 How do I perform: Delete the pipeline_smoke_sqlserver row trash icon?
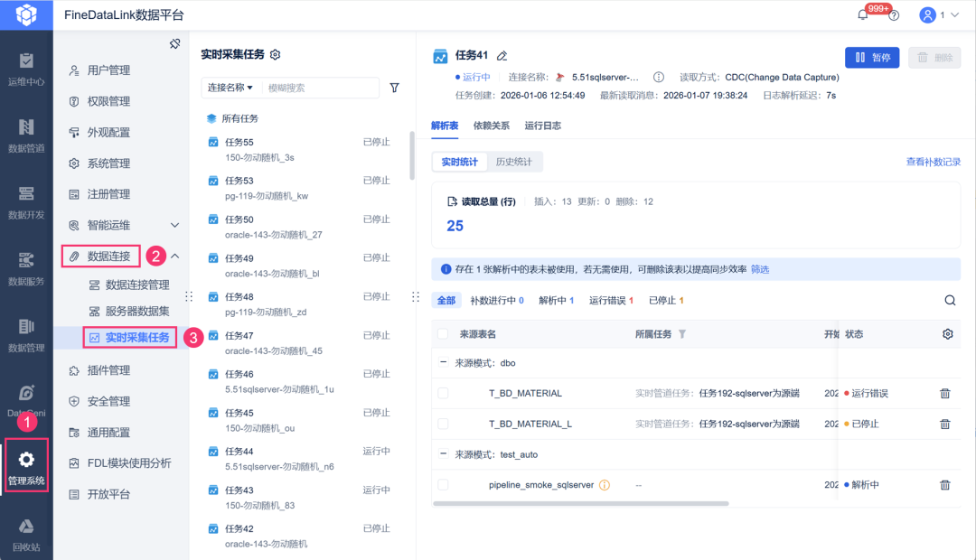coord(945,485)
